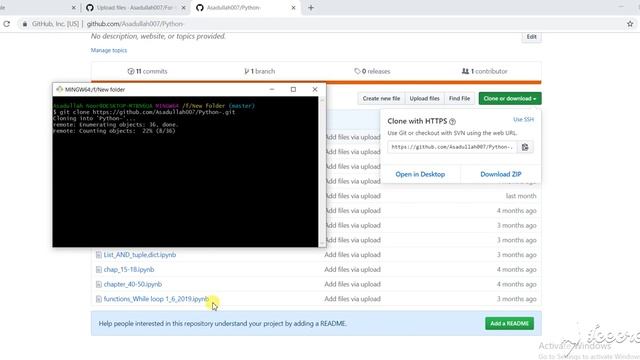Click file icon beside chap_15-18.ipynb

click(98, 269)
